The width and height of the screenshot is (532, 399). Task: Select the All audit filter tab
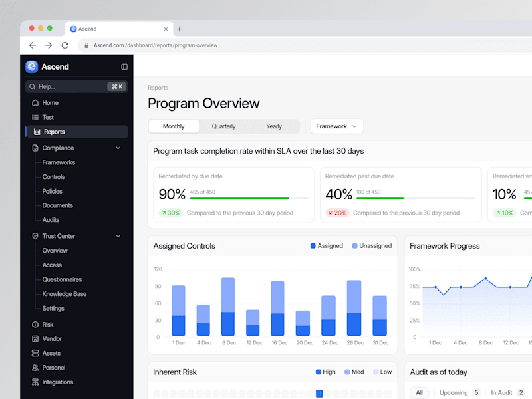(420, 392)
